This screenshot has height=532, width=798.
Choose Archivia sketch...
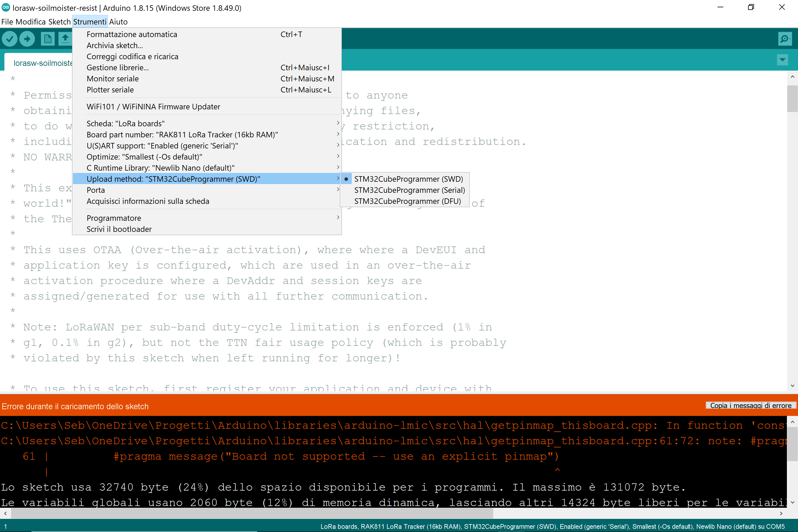pos(207,45)
